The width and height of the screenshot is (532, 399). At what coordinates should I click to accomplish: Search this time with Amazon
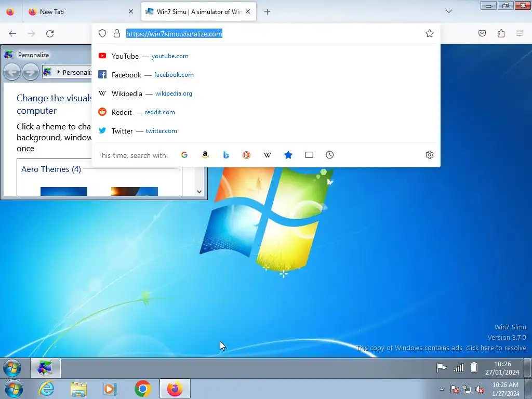pos(205,155)
